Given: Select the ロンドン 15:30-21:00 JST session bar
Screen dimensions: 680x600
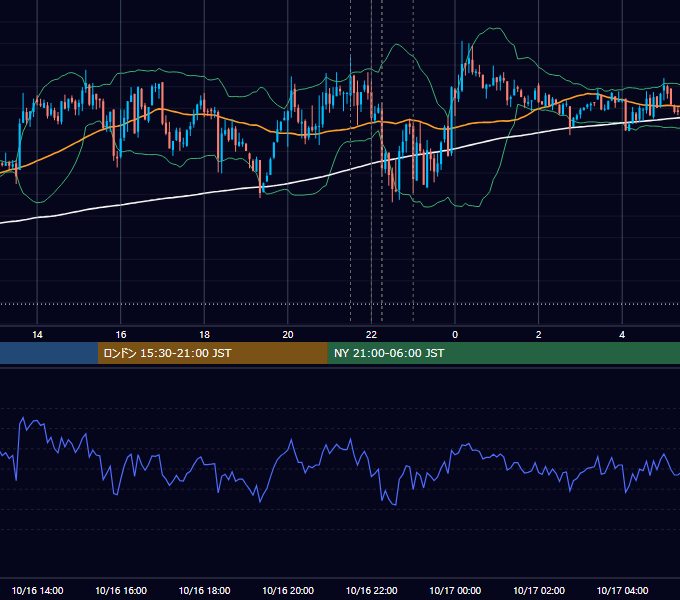Looking at the screenshot, I should click(213, 353).
